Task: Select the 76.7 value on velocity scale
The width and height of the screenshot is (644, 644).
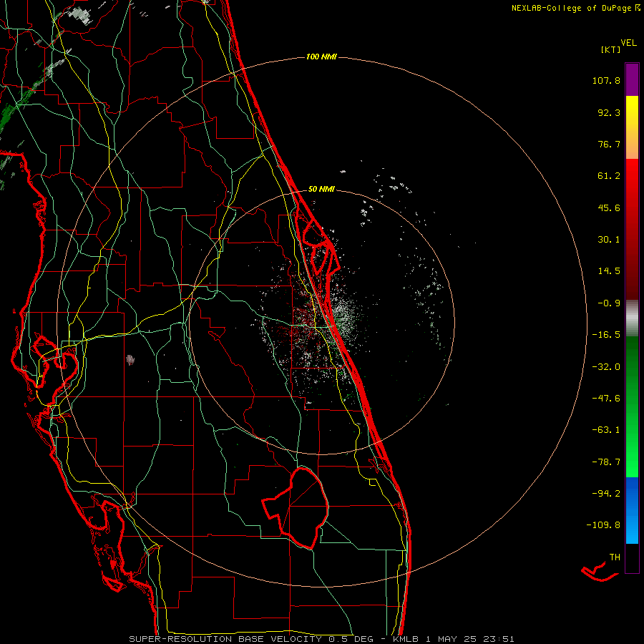Action: [609, 144]
